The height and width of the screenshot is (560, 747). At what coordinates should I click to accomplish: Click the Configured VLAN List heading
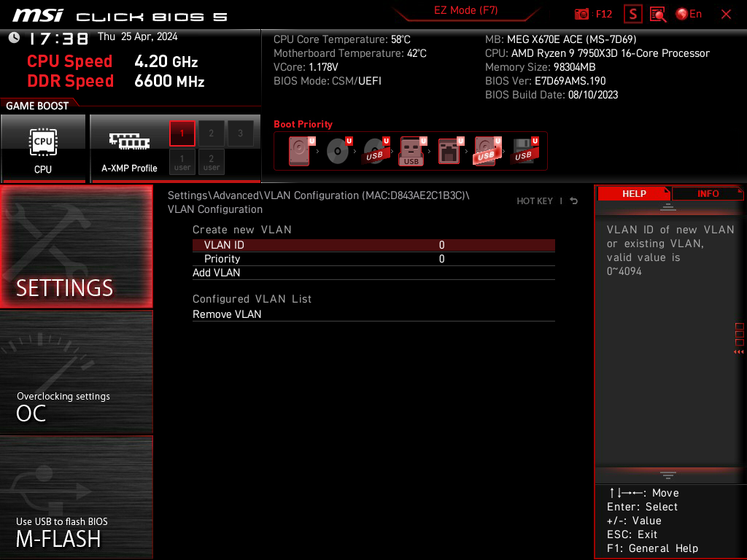[x=252, y=299]
